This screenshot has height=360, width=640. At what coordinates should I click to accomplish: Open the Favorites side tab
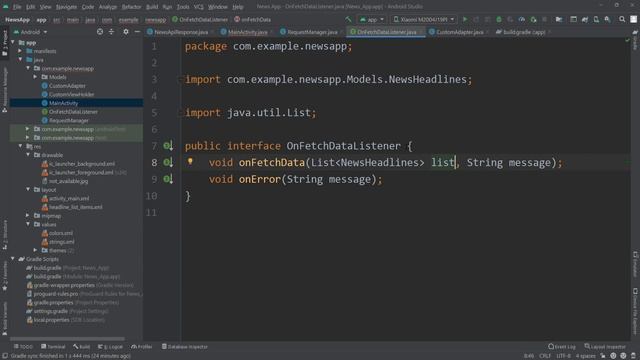(4, 277)
